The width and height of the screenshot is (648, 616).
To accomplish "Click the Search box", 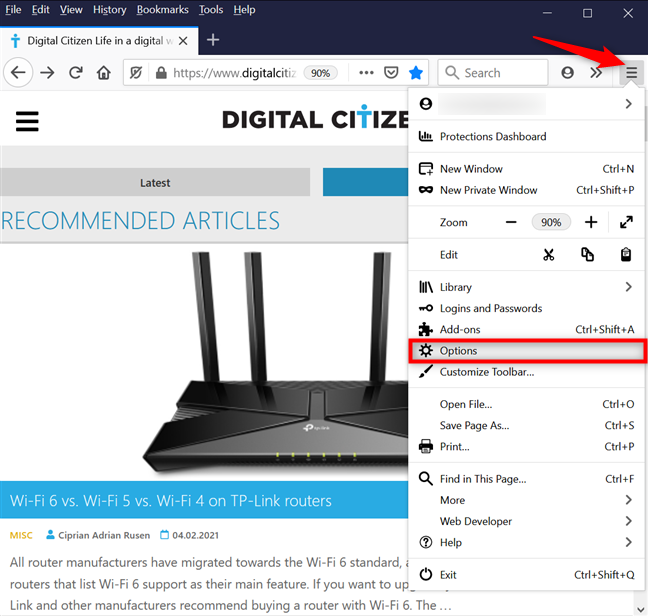I will 493,73.
